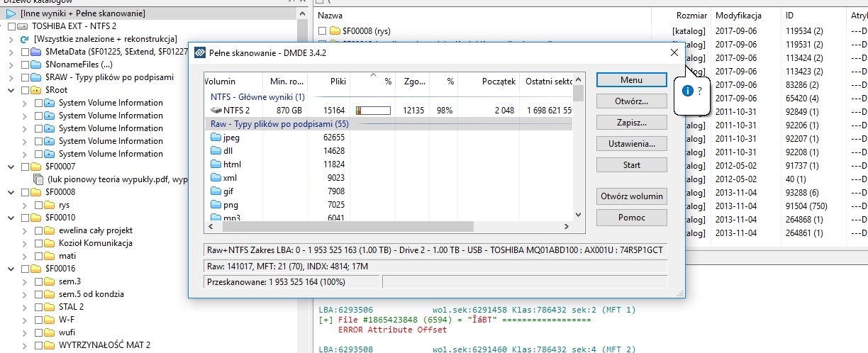The image size is (868, 353).
Task: Click the xml folder icon
Action: click(x=216, y=178)
